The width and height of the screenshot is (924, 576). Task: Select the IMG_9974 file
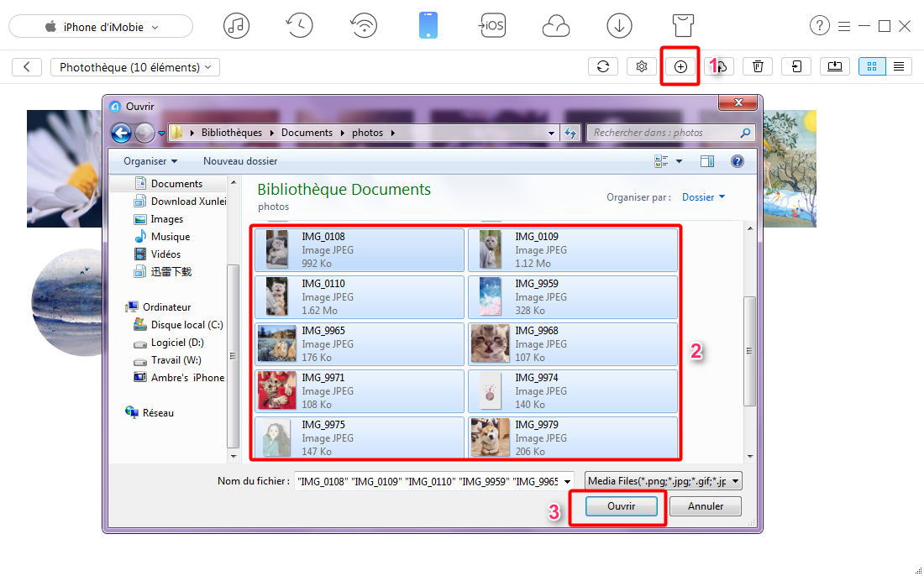coord(573,391)
